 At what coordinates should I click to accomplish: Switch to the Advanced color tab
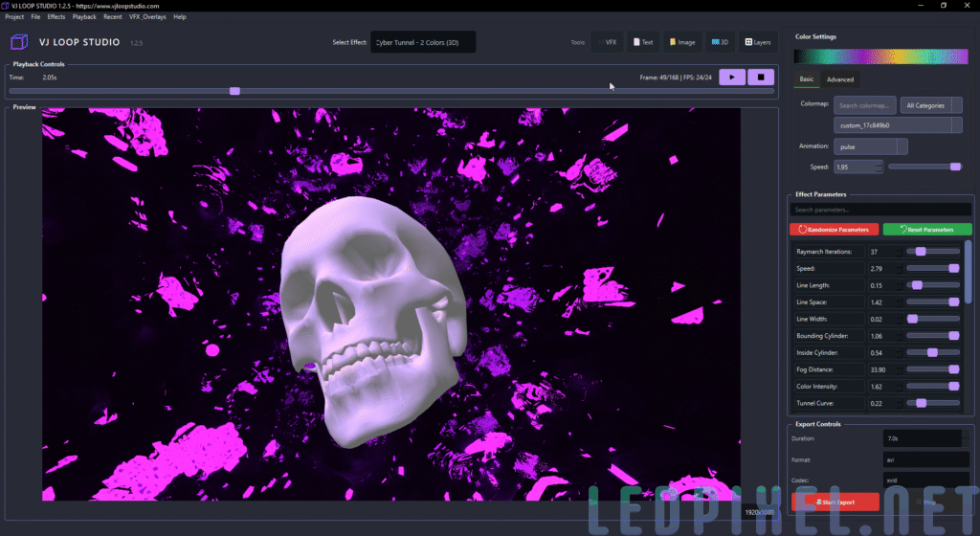tap(839, 79)
